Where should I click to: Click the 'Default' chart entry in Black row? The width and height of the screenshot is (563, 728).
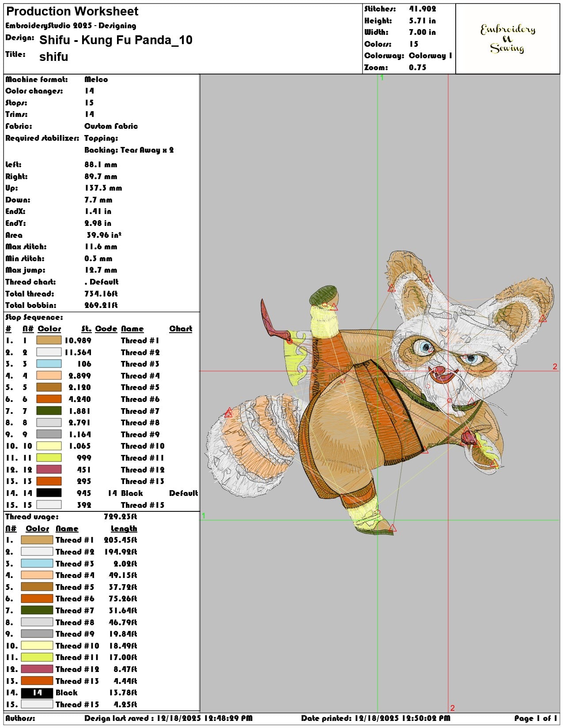coord(184,493)
